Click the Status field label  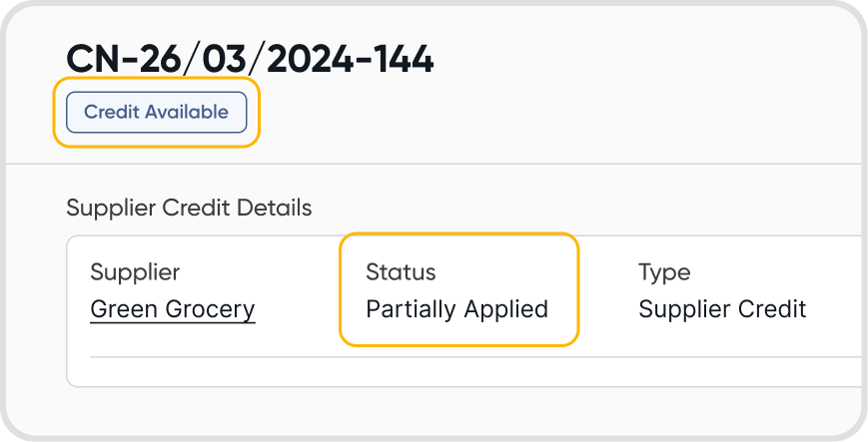(x=401, y=271)
